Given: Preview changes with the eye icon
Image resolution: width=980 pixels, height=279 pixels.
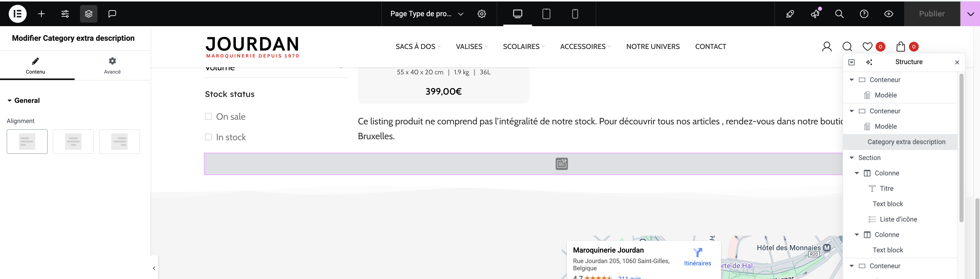Looking at the screenshot, I should (889, 14).
